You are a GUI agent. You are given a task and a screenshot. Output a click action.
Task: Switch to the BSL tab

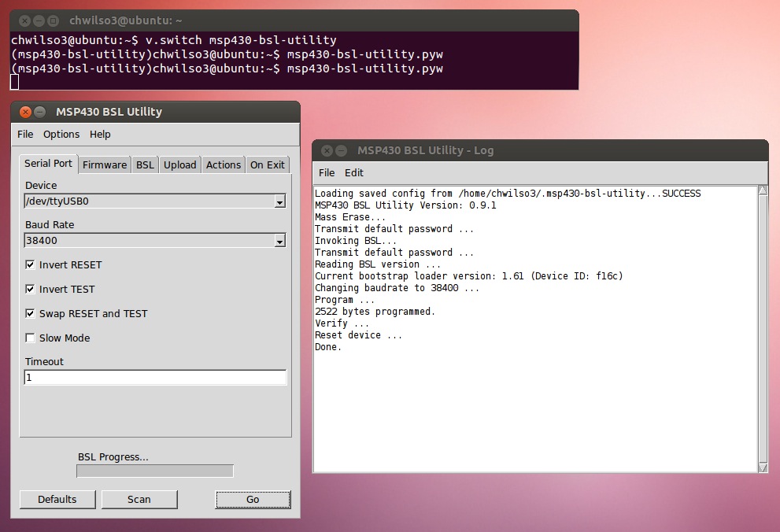point(146,165)
